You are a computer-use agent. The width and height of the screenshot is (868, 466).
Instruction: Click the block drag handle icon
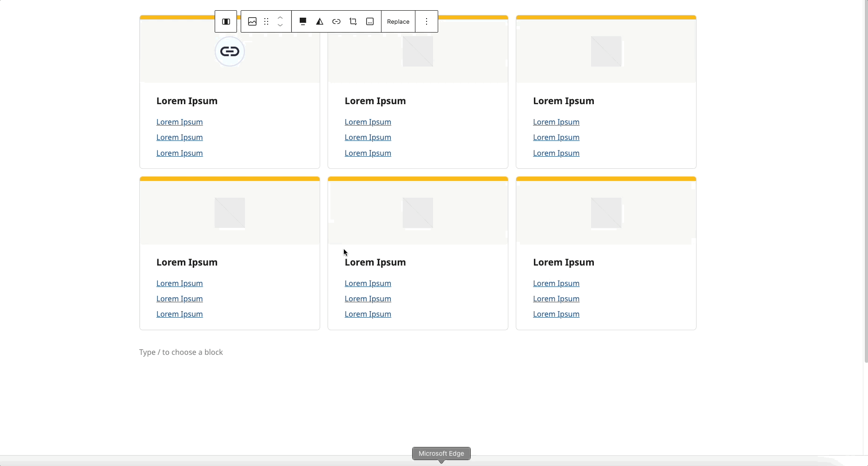click(266, 21)
